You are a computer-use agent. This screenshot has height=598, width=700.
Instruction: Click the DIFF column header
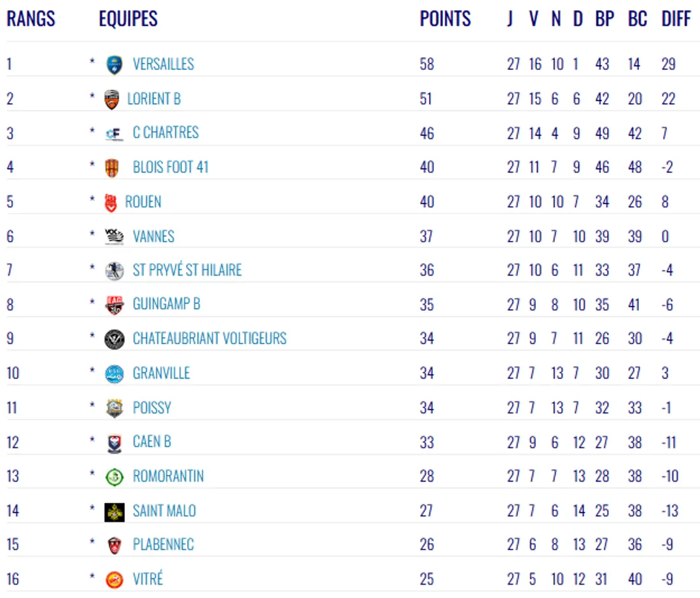676,19
